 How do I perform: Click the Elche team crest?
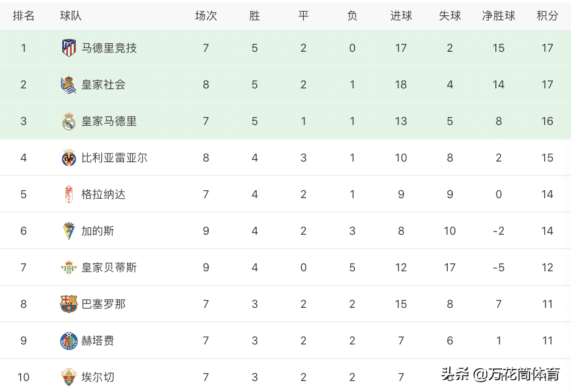coord(68,377)
